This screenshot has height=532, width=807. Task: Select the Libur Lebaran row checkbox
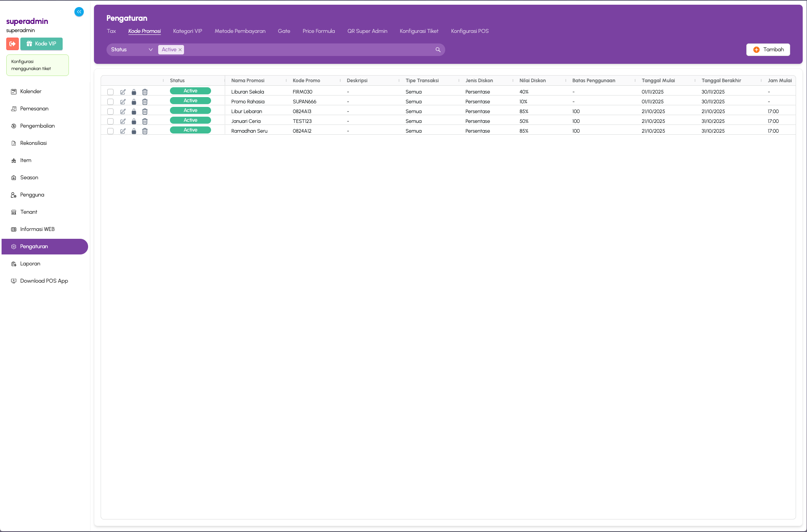[x=110, y=112]
